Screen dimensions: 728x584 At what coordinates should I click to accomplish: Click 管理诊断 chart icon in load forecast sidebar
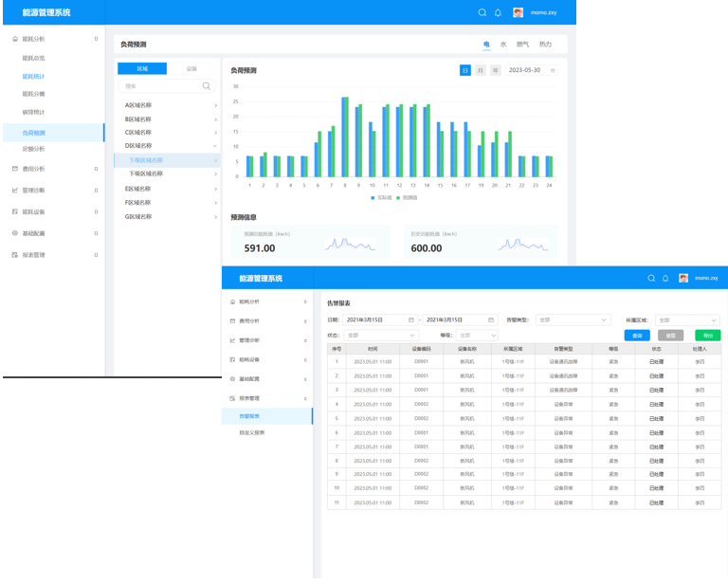point(15,191)
